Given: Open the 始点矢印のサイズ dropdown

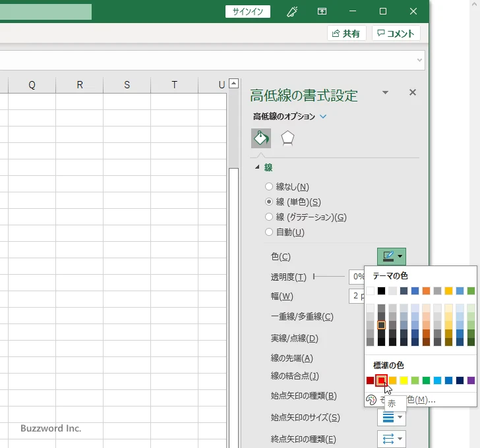Looking at the screenshot, I should (x=392, y=418).
